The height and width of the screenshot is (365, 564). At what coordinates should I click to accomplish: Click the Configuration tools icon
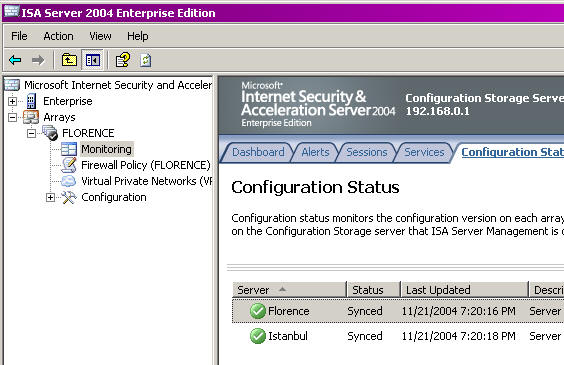click(x=69, y=197)
